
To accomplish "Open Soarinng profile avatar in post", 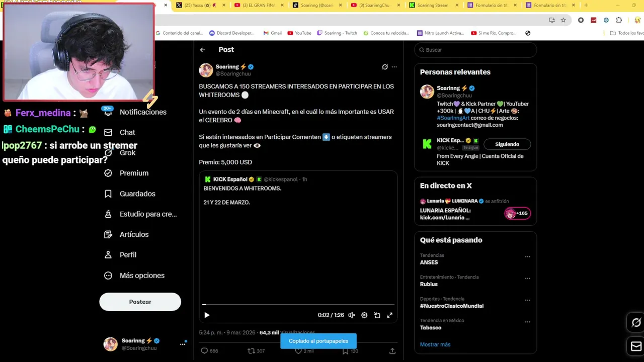I will point(206,70).
